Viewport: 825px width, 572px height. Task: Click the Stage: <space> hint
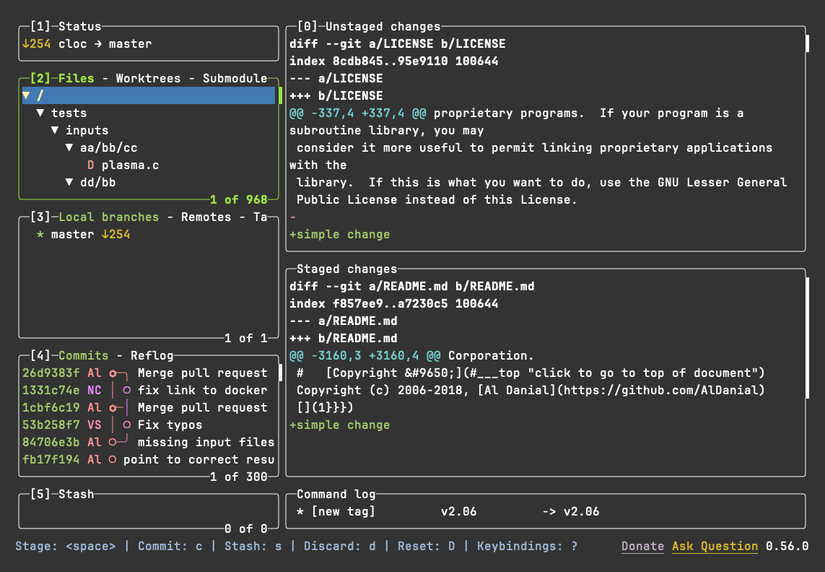65,546
